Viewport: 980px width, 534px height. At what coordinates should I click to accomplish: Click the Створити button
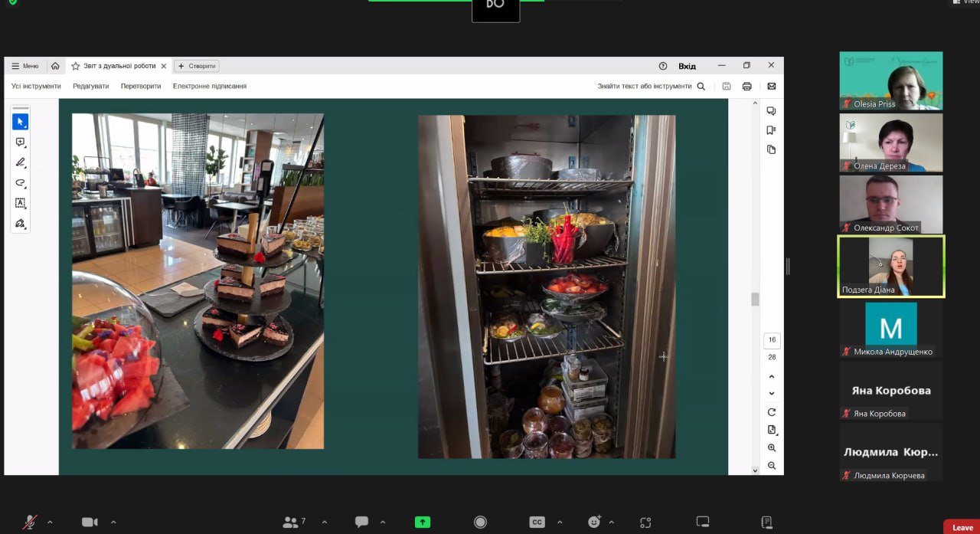(x=197, y=66)
